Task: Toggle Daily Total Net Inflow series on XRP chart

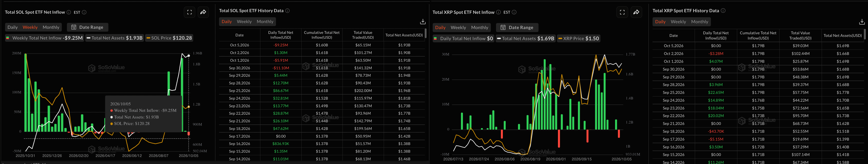Action: click(464, 39)
